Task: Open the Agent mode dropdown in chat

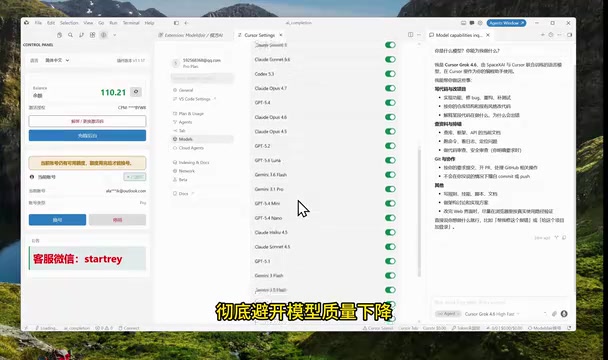Action: [x=448, y=313]
